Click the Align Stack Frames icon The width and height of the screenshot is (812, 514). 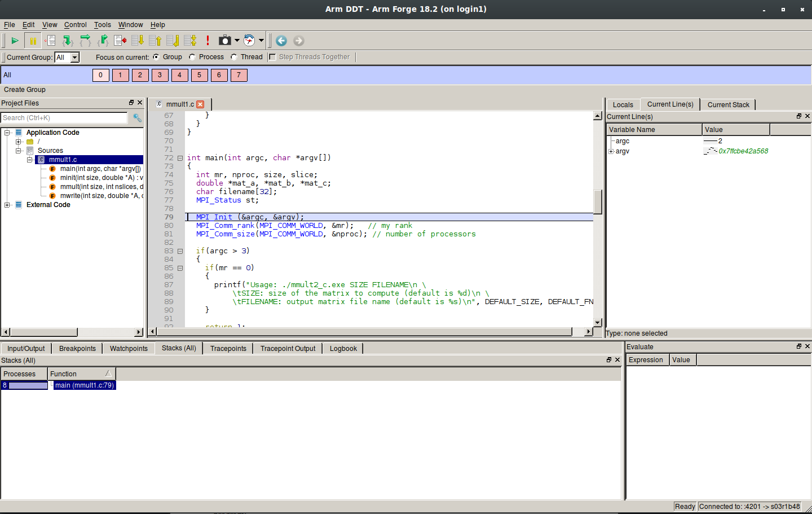190,41
